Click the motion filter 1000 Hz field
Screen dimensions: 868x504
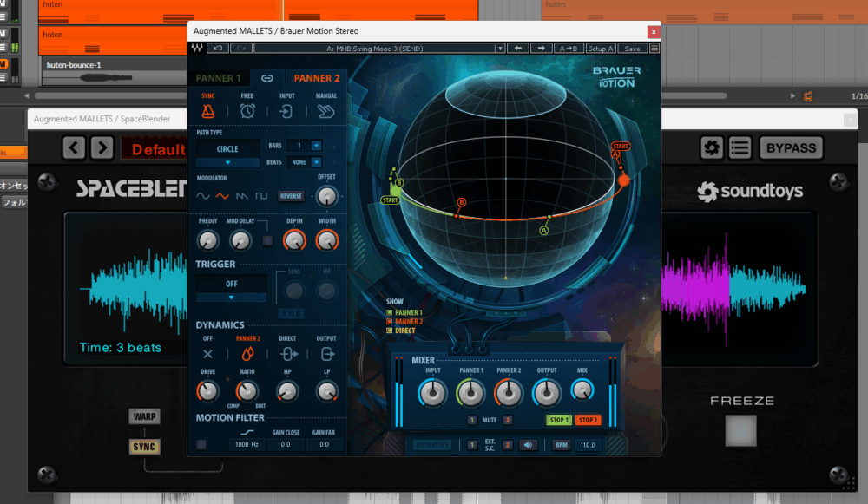(x=247, y=444)
